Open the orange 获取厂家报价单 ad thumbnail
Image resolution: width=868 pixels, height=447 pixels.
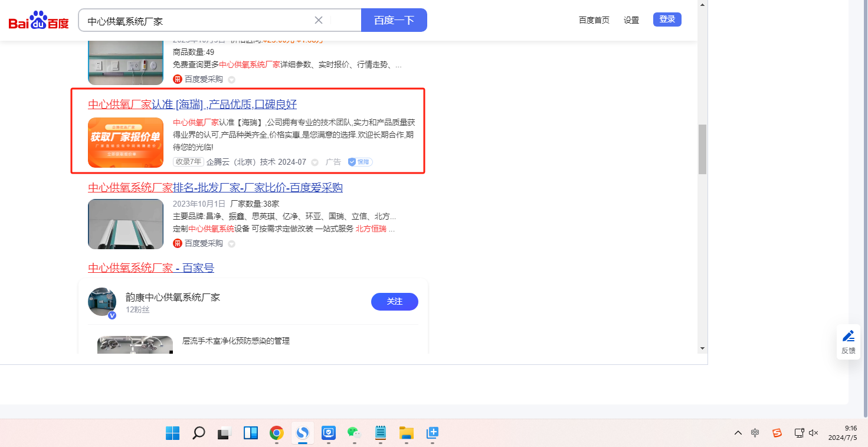pos(126,142)
